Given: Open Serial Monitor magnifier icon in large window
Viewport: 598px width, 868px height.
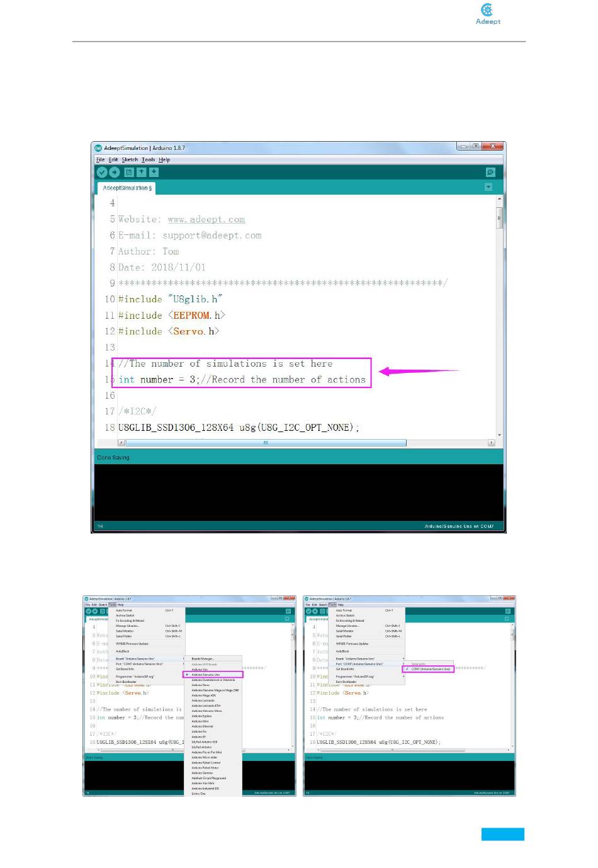Looking at the screenshot, I should 490,172.
